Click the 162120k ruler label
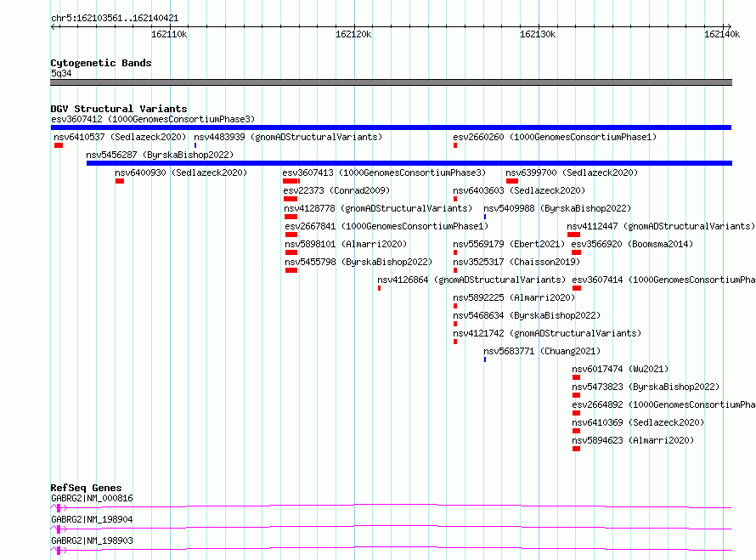The width and height of the screenshot is (756, 560). pyautogui.click(x=353, y=34)
